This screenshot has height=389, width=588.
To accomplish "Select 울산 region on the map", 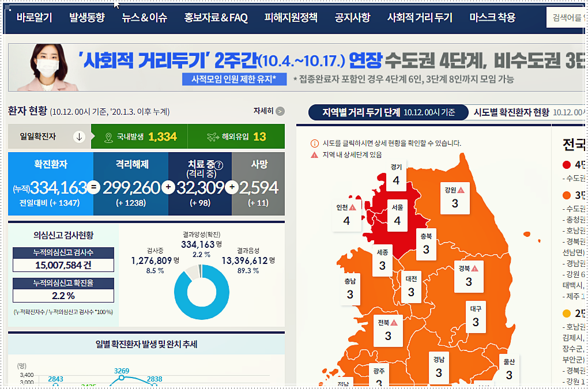I will tap(509, 370).
